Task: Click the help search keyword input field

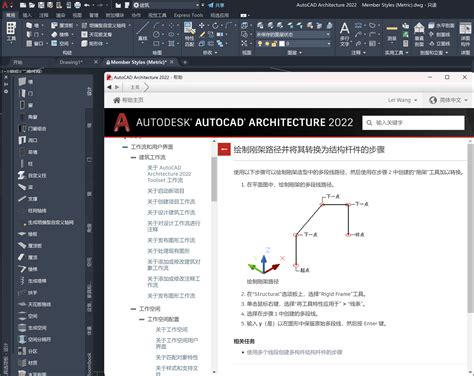Action: (x=414, y=123)
